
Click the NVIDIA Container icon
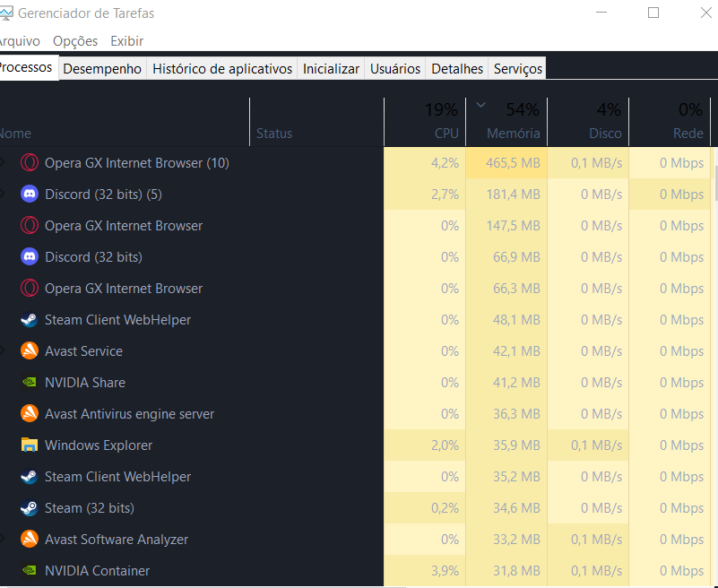click(30, 571)
